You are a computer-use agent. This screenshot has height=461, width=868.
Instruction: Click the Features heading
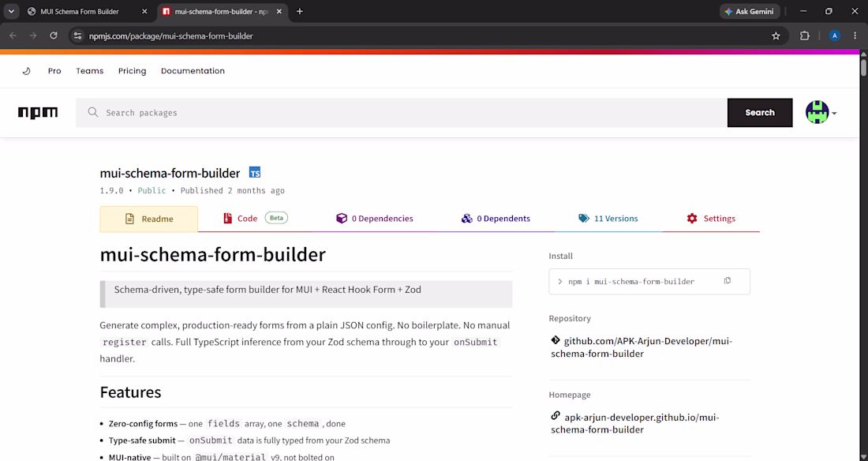[131, 392]
